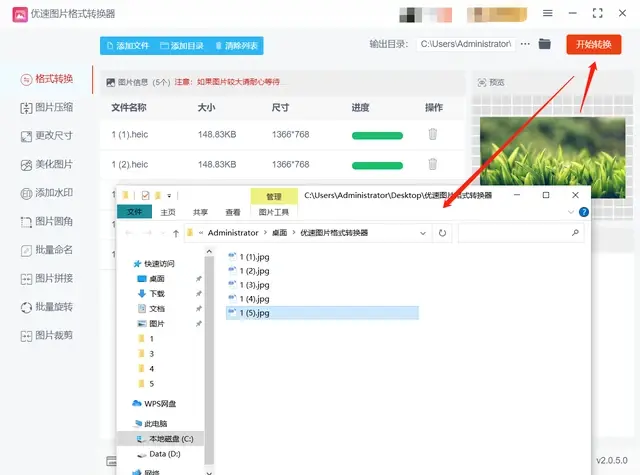Delete the 1 (2).heic row with trash icon
This screenshot has width=640, height=475.
click(x=433, y=164)
